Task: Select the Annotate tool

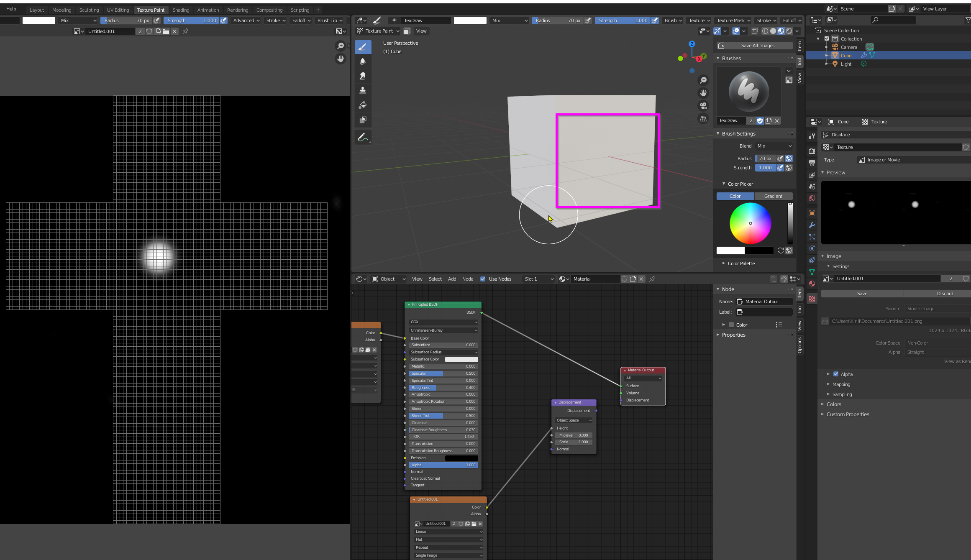Action: click(363, 137)
